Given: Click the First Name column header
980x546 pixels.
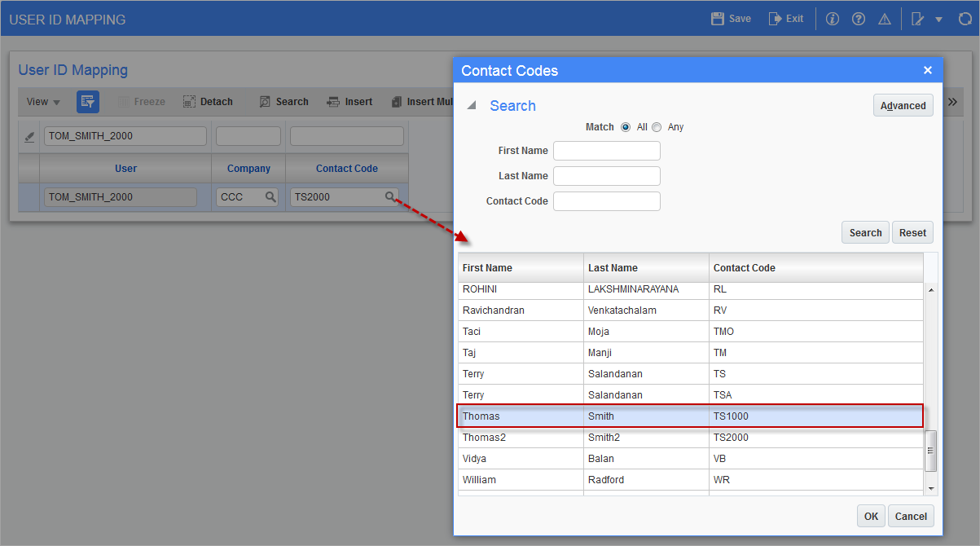Looking at the screenshot, I should 521,267.
